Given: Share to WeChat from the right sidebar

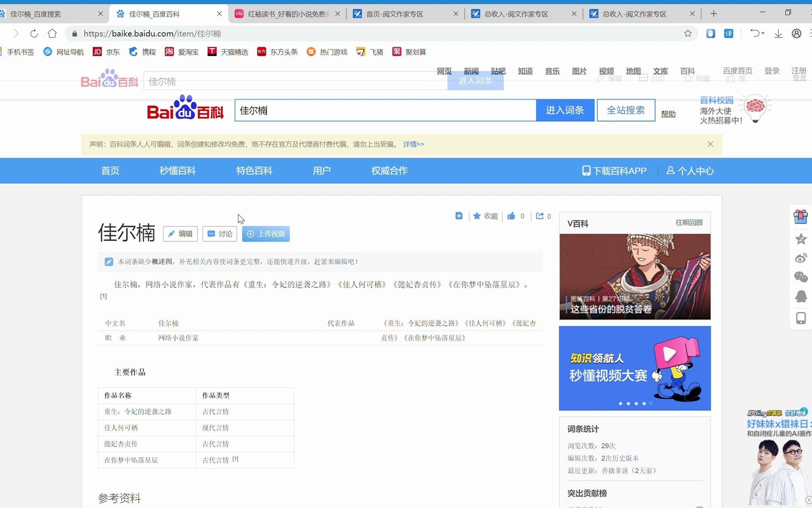Looking at the screenshot, I should click(x=801, y=277).
